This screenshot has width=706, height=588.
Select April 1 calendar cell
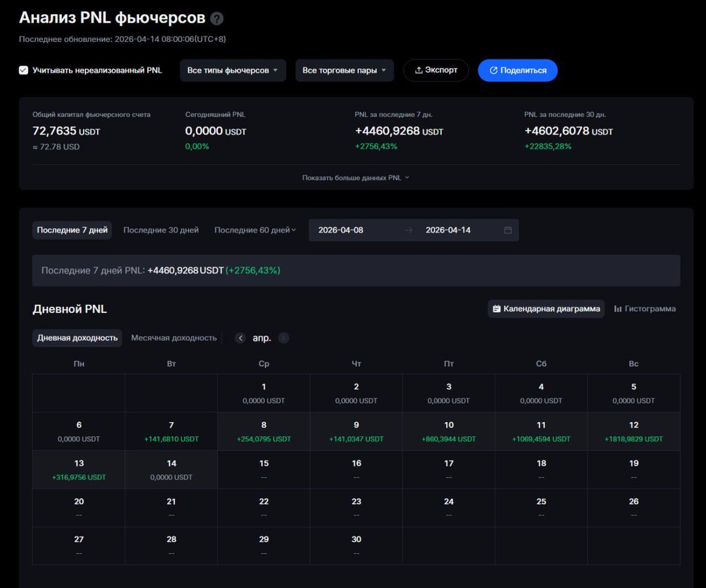point(264,393)
